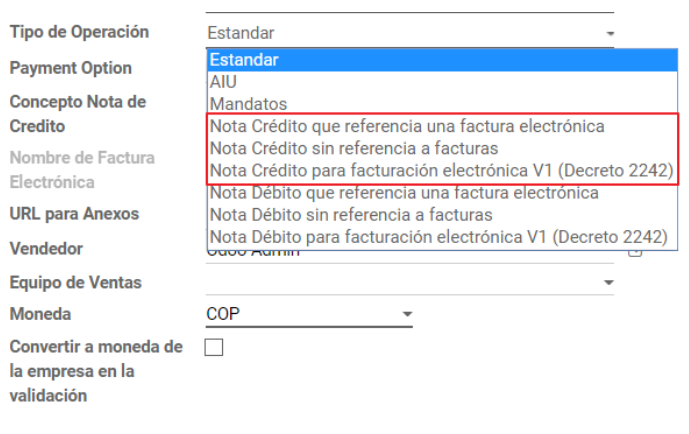The width and height of the screenshot is (689, 434).
Task: Select Nota Crédito que referencia una factura electrónica
Action: [442, 127]
